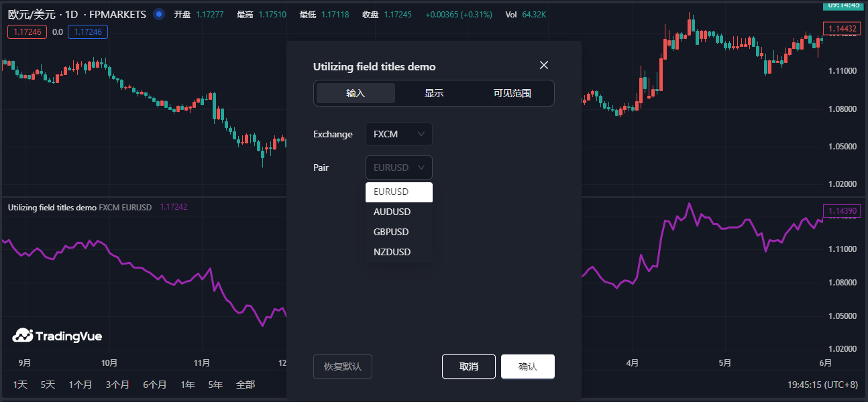Click the Utilizing field titles demo indicator legend
868x402 pixels.
coord(52,208)
